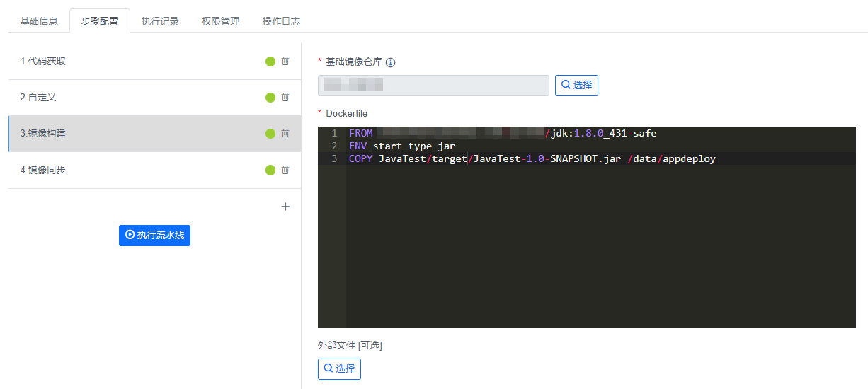Click line number 3 in editor gutter
868x389 pixels.
tap(334, 158)
